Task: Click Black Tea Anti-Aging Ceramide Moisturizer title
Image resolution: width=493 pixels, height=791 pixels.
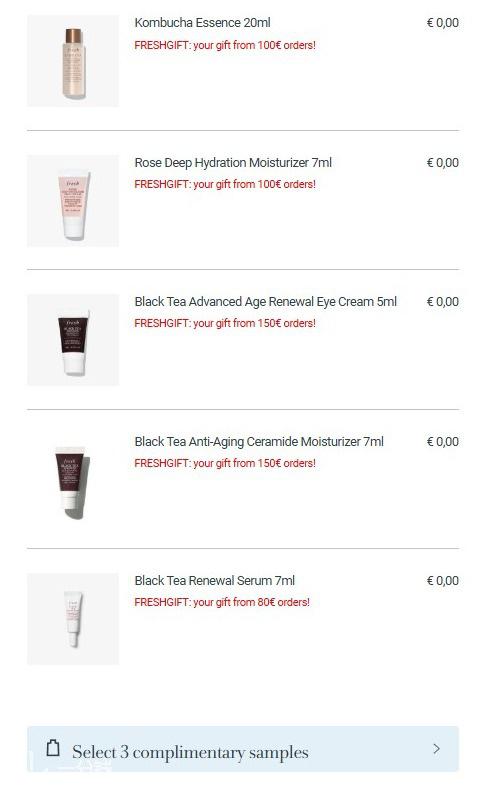Action: (259, 441)
